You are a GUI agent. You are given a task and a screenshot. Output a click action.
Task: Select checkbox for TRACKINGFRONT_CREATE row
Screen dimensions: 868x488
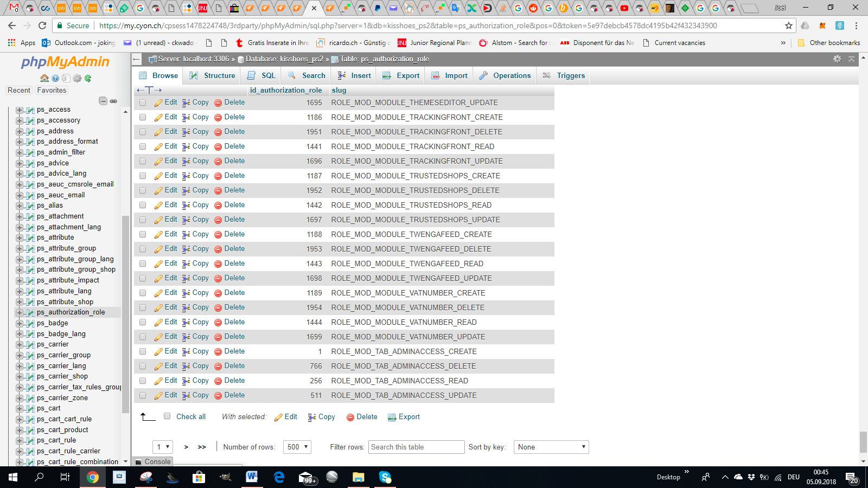pos(143,117)
